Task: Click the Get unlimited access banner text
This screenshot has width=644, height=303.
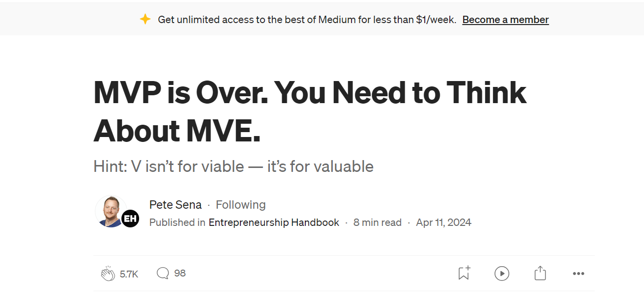Action: tap(307, 20)
